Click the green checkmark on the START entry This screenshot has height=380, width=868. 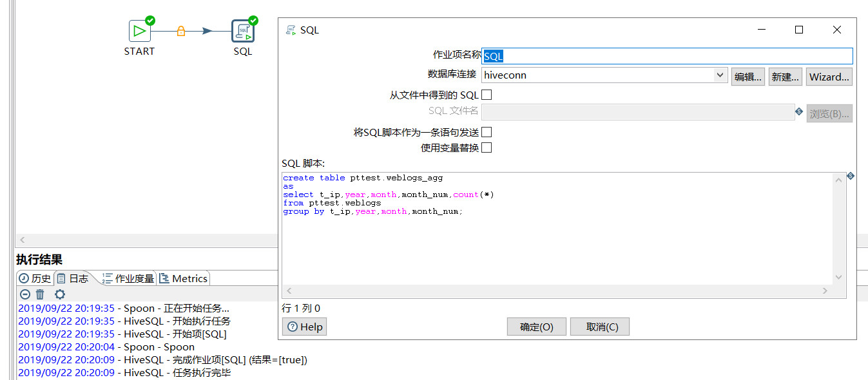150,21
